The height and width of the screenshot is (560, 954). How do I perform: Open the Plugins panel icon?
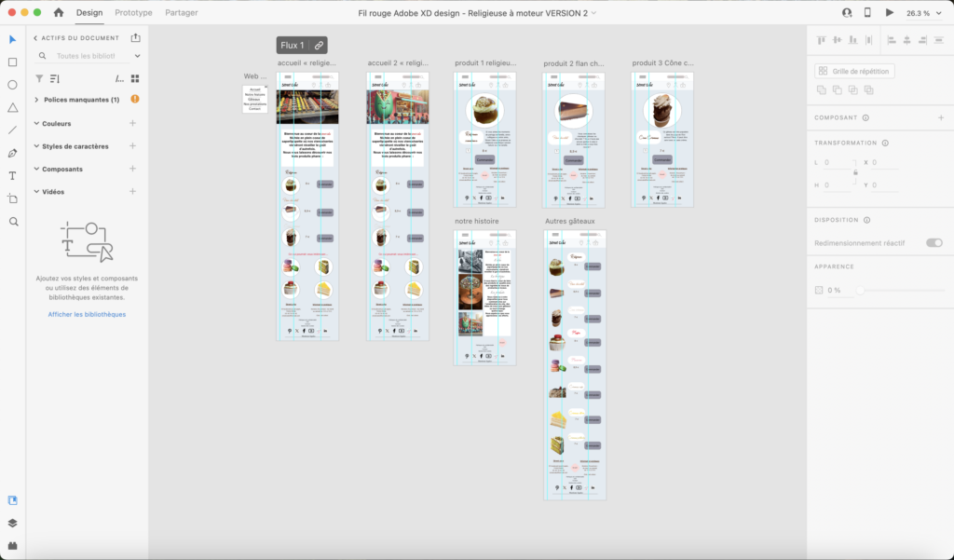tap(13, 545)
